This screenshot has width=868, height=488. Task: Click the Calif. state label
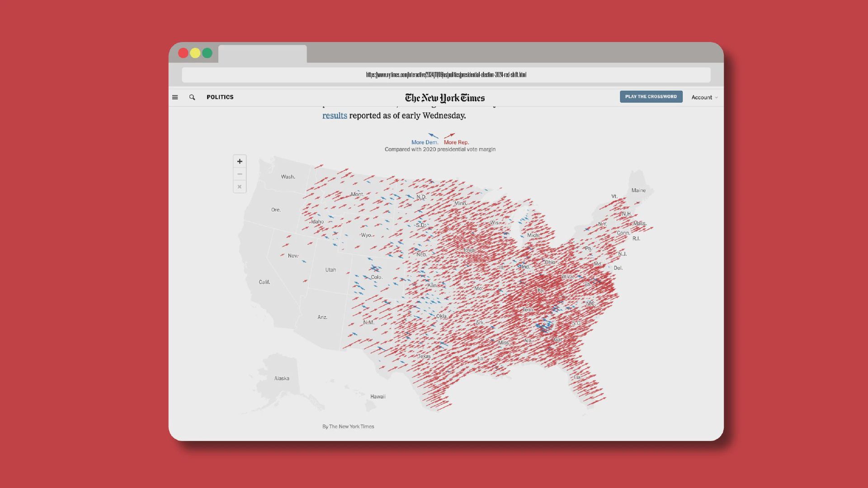[264, 282]
